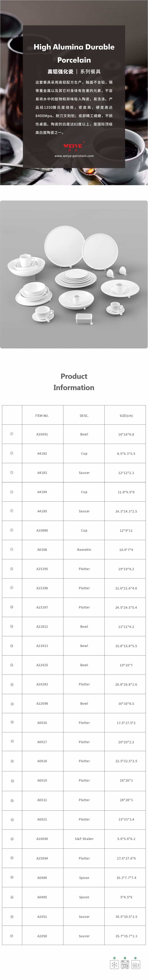This screenshot has height=980, width=148.
Task: Click the High Alumina Durable Porcelain title
Action: tap(74, 53)
